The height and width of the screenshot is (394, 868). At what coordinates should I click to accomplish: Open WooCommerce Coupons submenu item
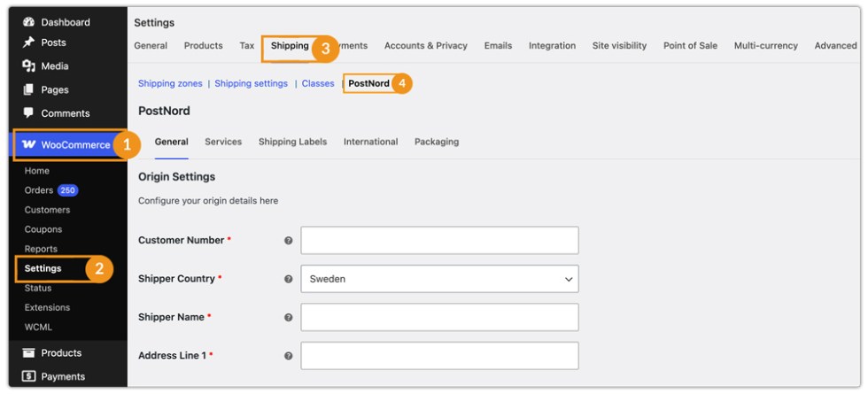(x=43, y=229)
